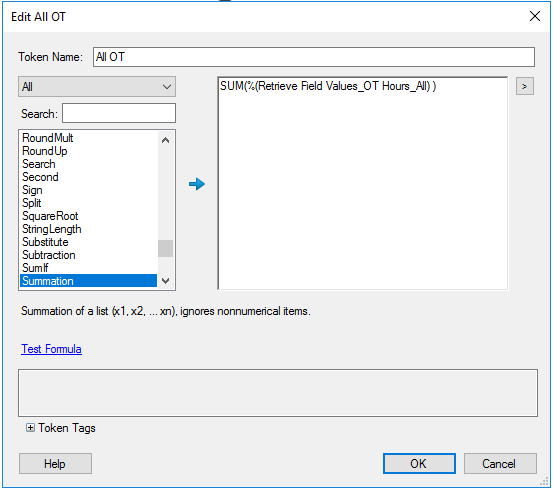This screenshot has width=553, height=491.
Task: Click the Cancel button
Action: (500, 463)
